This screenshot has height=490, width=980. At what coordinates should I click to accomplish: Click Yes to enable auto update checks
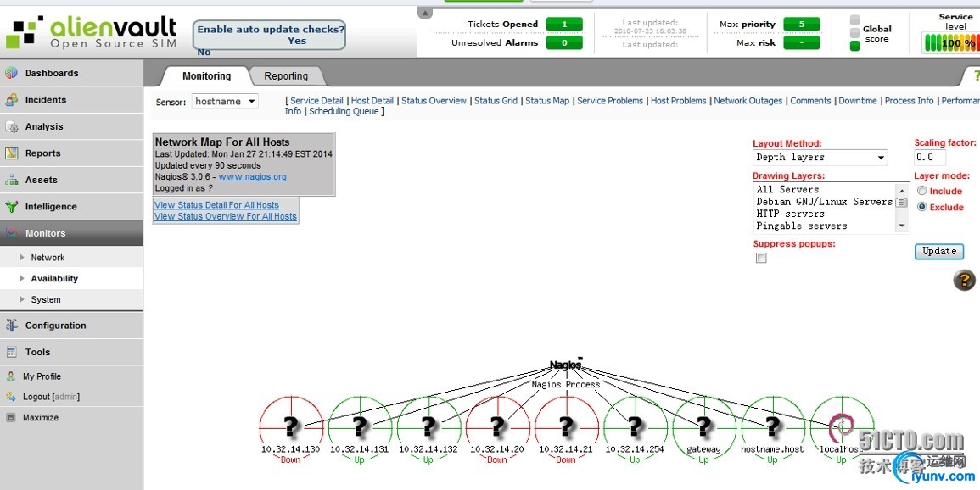coord(297,41)
